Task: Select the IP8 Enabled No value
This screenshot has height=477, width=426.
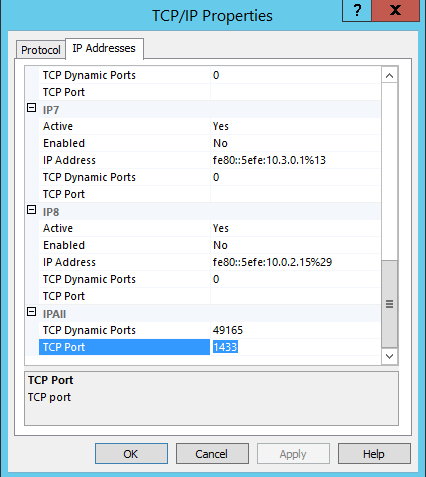Action: click(x=295, y=245)
